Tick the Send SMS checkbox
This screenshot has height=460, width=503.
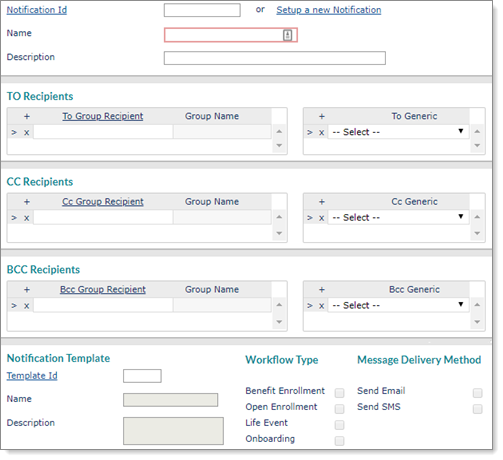pos(478,409)
